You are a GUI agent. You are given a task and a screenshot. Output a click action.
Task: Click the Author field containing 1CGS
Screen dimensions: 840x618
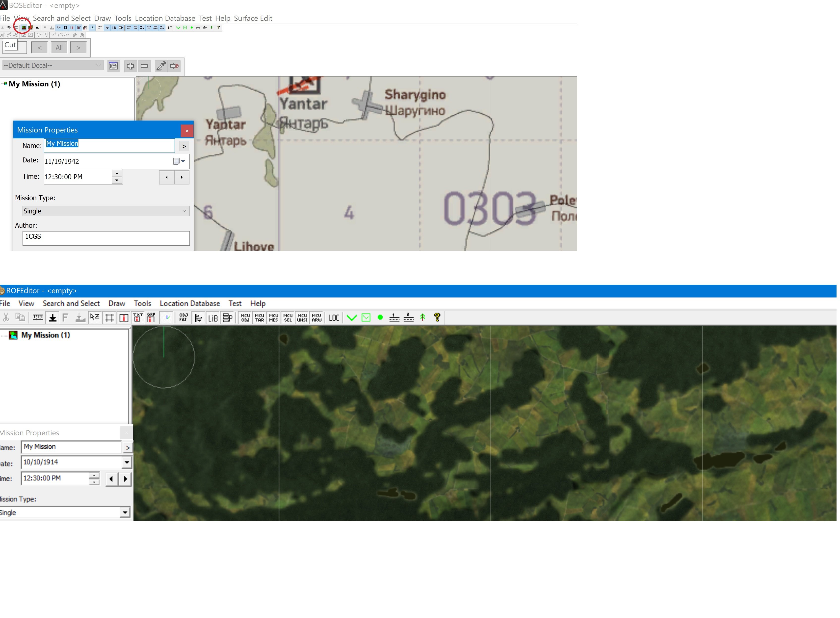[x=106, y=238]
